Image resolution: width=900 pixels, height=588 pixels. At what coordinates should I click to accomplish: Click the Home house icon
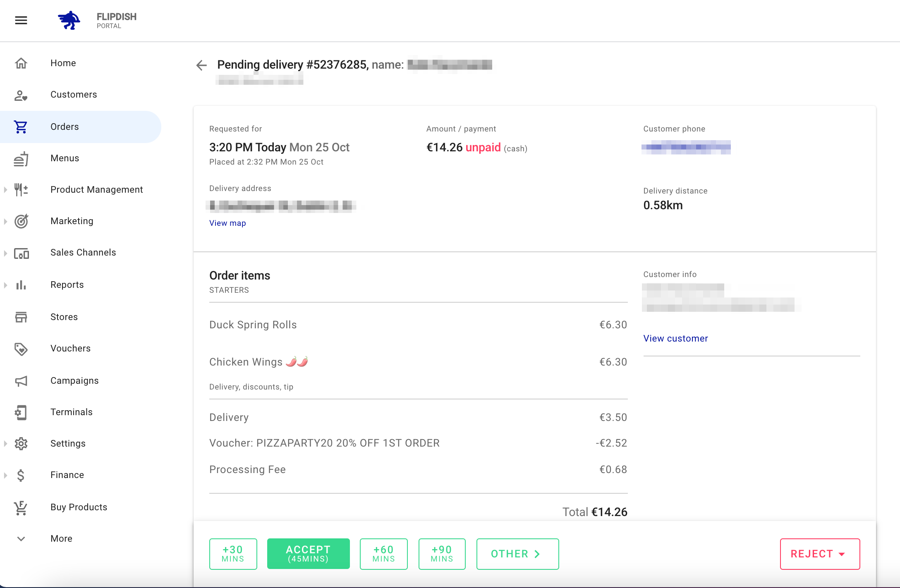pyautogui.click(x=21, y=63)
